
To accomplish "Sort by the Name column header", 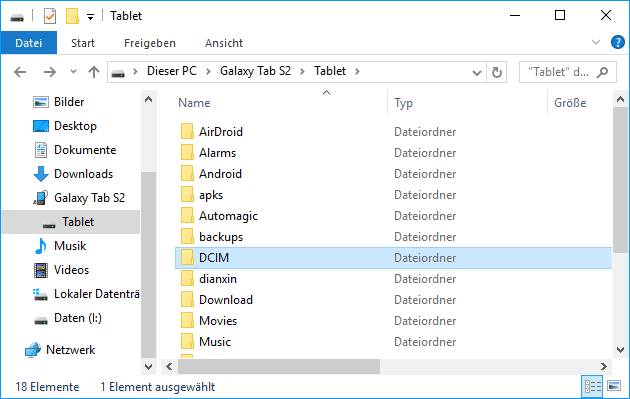I will click(x=194, y=103).
